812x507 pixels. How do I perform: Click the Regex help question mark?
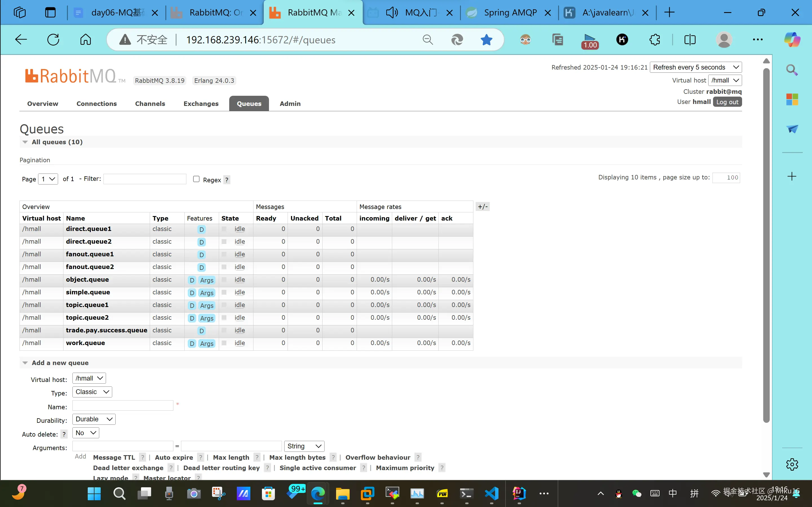(227, 180)
